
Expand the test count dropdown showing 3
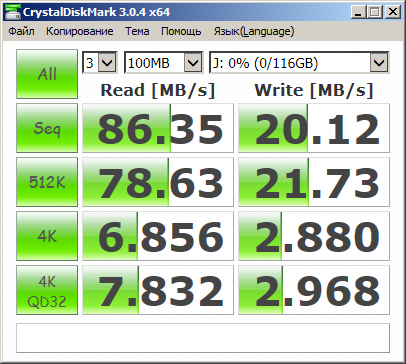(108, 62)
